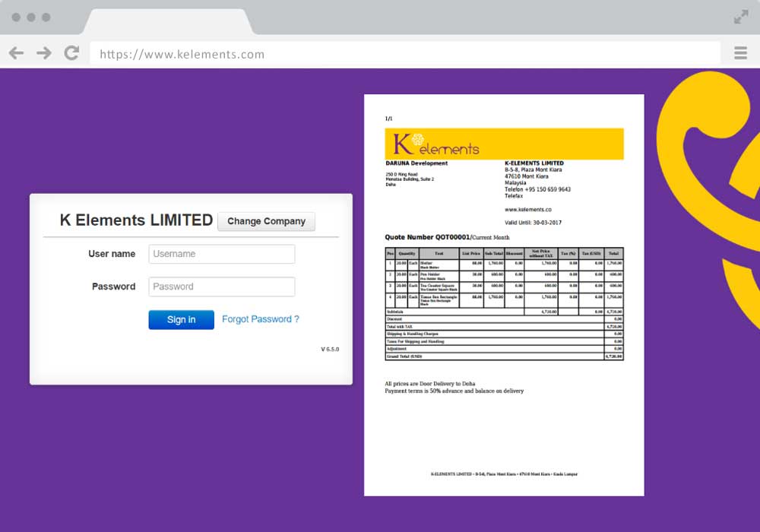Click 'Telefon +95 150 659 9643' on quote

537,189
